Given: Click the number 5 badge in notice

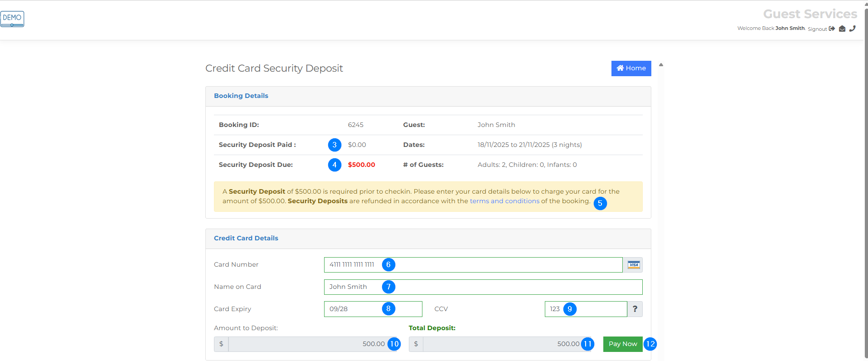Looking at the screenshot, I should point(600,204).
